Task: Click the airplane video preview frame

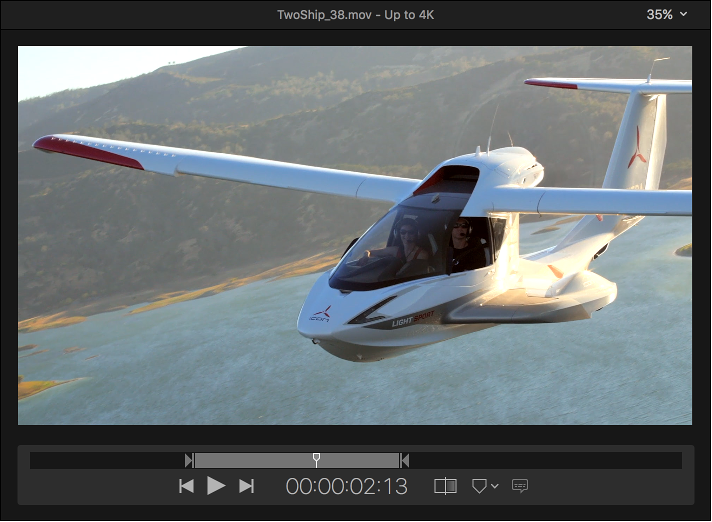Action: [355, 236]
